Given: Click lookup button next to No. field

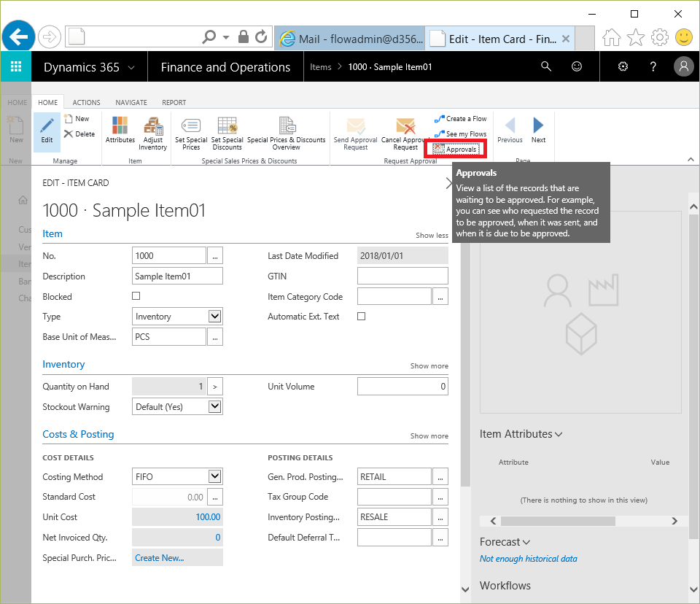Looking at the screenshot, I should pyautogui.click(x=215, y=256).
